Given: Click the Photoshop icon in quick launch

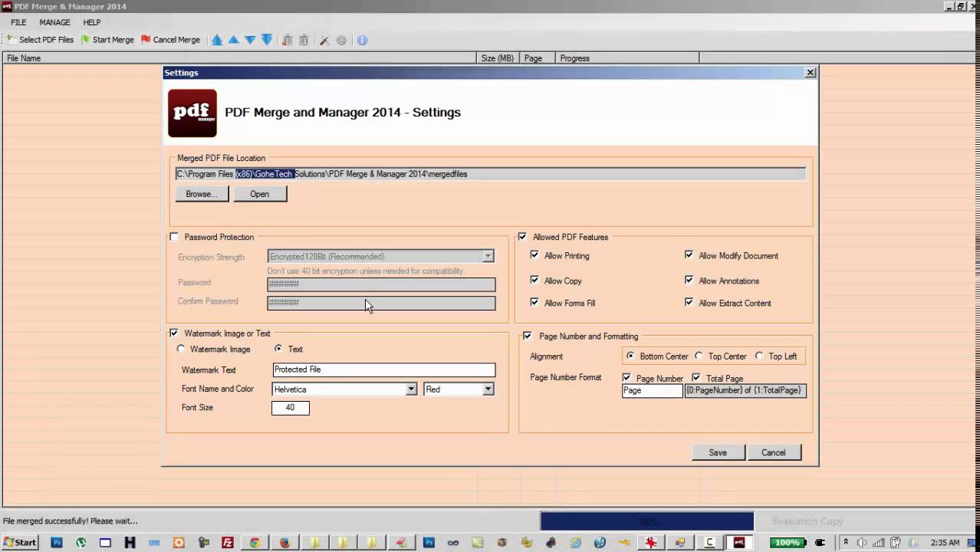Looking at the screenshot, I should [57, 543].
